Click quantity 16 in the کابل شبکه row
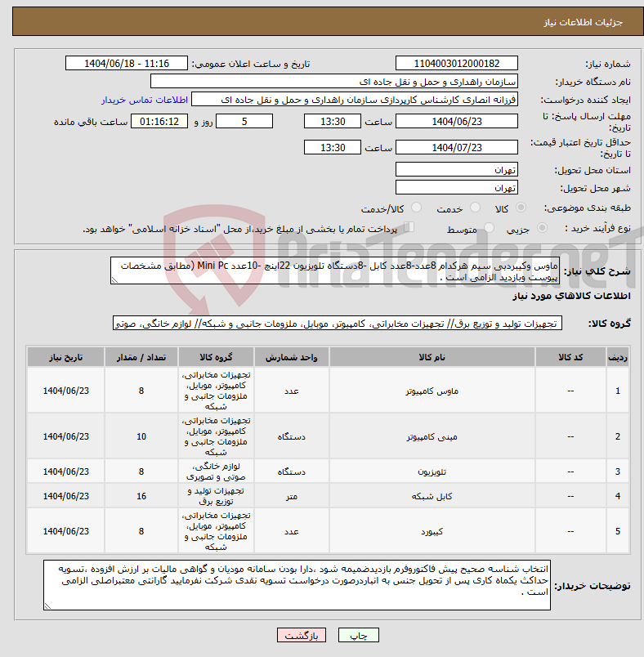 pyautogui.click(x=141, y=496)
